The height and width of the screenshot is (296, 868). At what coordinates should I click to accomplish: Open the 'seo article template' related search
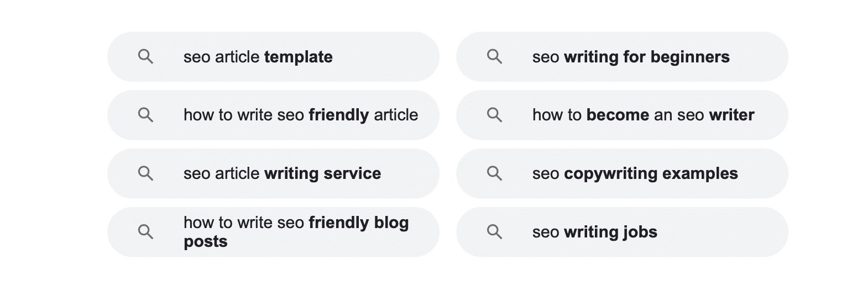(x=273, y=57)
